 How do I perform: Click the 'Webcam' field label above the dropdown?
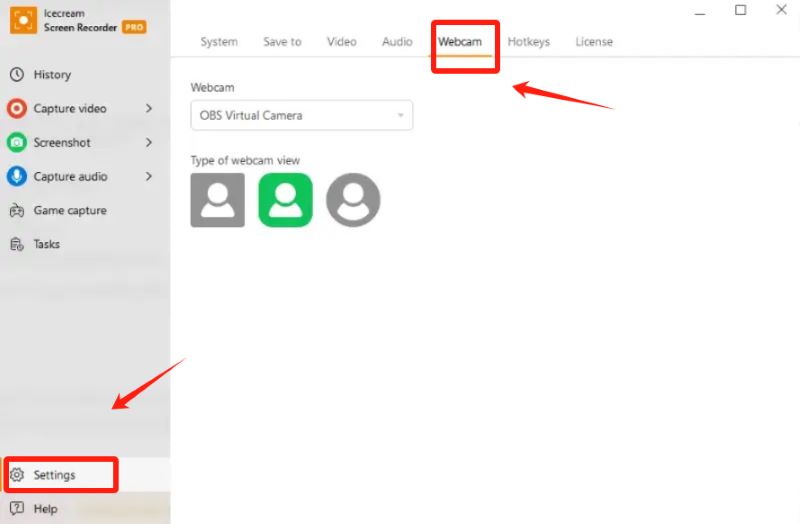coord(212,87)
